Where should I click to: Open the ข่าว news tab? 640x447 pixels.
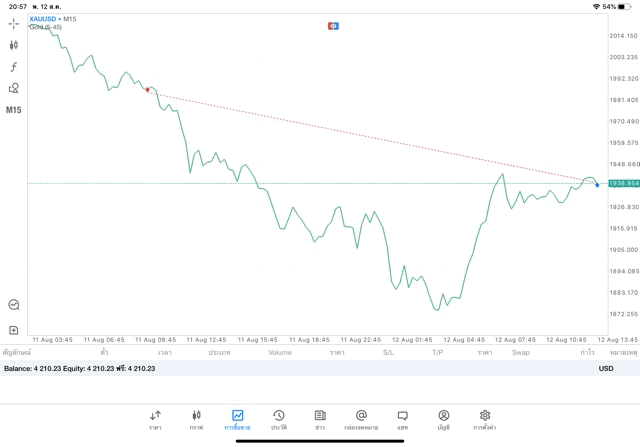click(320, 419)
